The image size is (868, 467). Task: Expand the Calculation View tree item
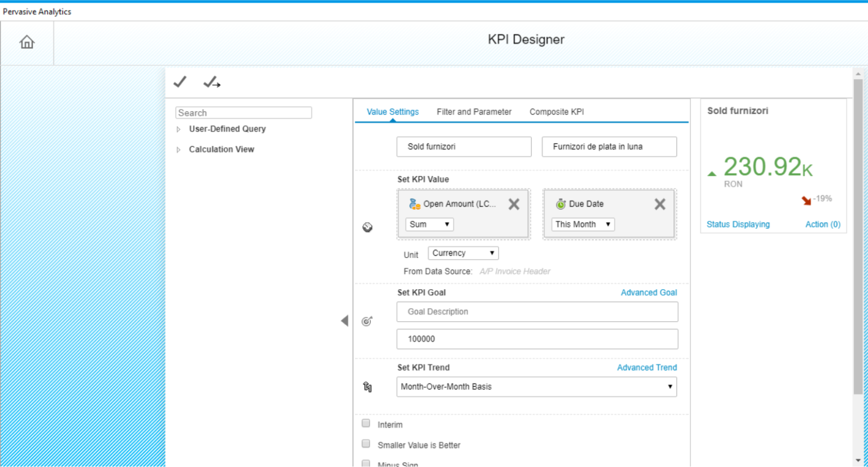pos(222,149)
